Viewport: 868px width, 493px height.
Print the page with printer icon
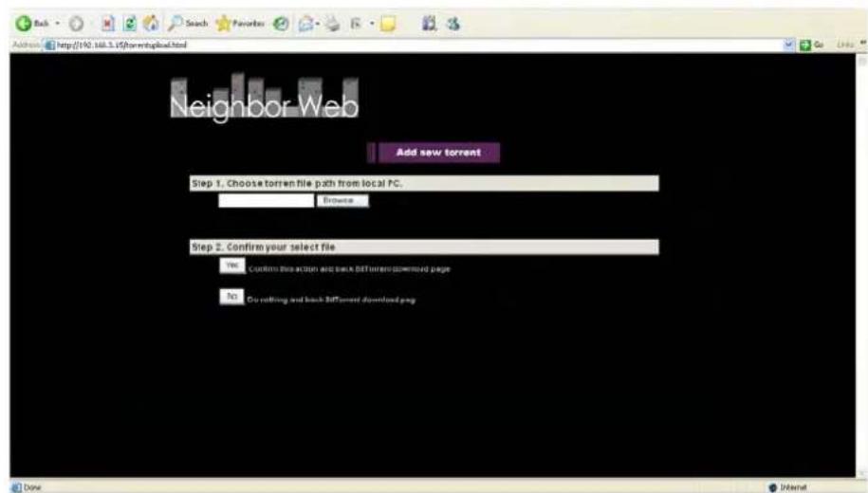click(x=332, y=24)
